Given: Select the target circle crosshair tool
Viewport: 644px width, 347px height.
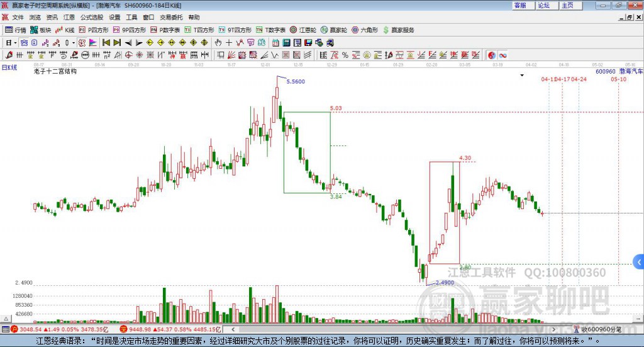Looking at the screenshot, I should point(128,55).
